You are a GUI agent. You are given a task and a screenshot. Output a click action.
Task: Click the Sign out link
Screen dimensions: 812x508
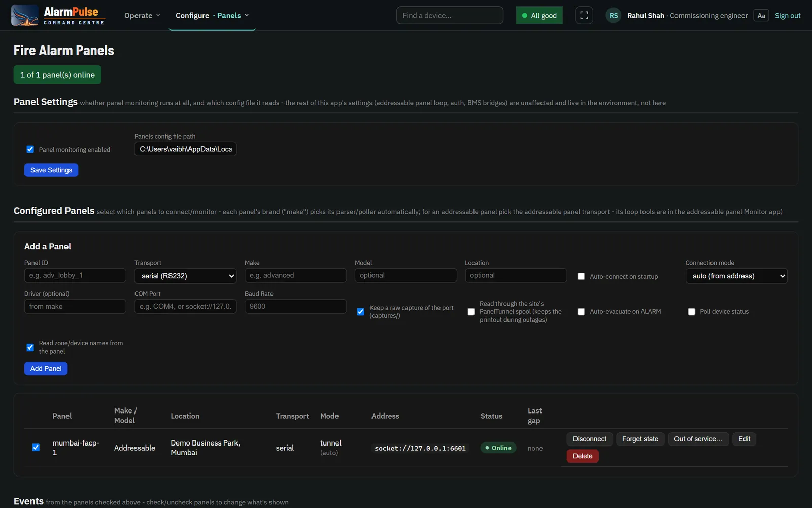788,15
